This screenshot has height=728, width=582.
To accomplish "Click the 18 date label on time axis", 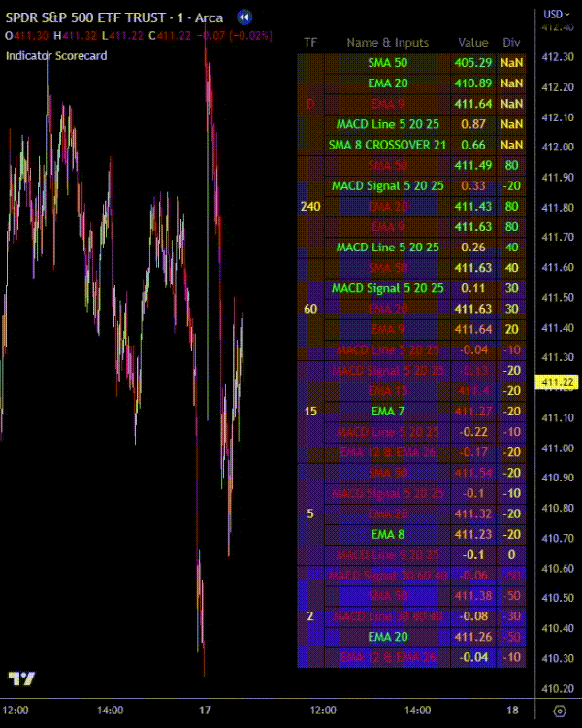I will 512,711.
